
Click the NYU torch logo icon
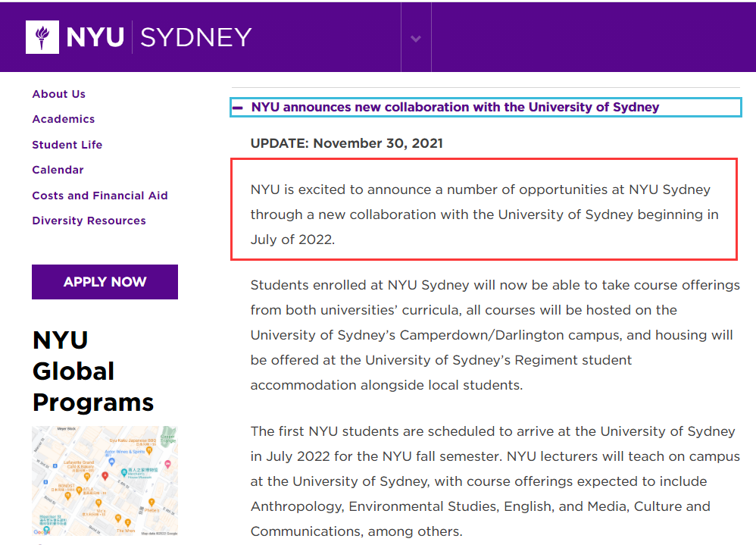pos(42,36)
